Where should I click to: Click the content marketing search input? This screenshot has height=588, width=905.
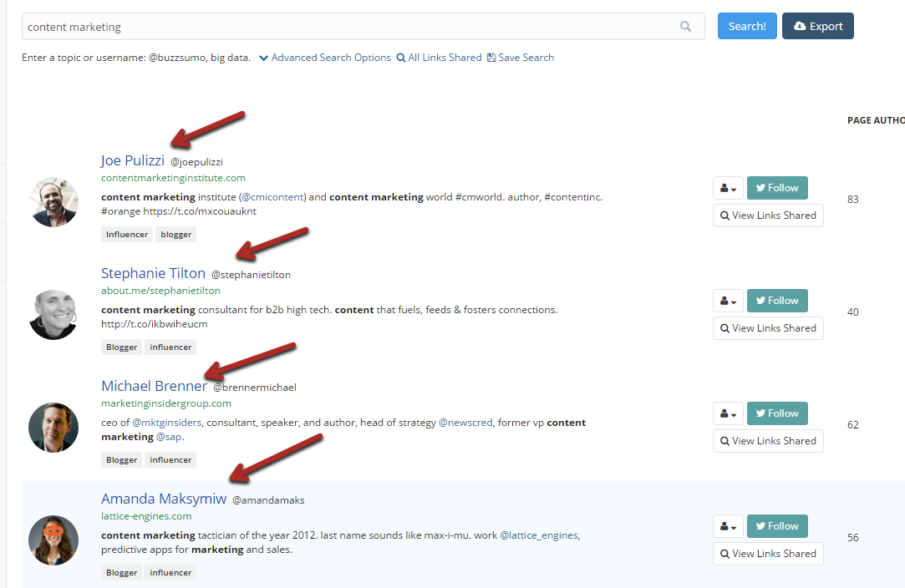(363, 27)
